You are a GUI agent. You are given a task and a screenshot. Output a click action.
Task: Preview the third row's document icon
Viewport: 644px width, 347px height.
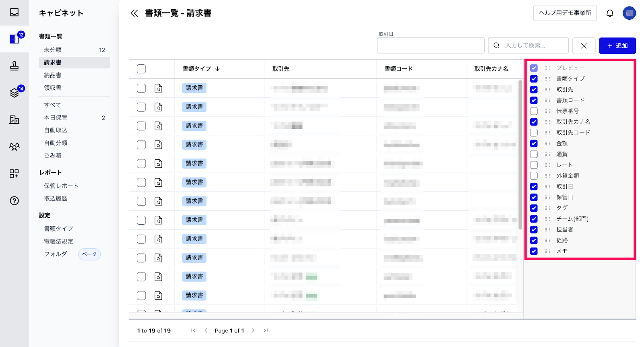coord(159,126)
